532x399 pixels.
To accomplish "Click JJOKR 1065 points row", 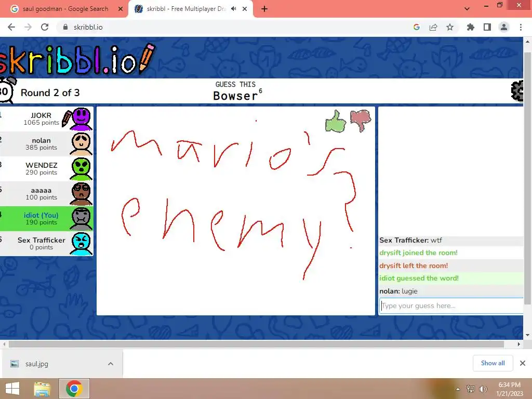I will 46,119.
